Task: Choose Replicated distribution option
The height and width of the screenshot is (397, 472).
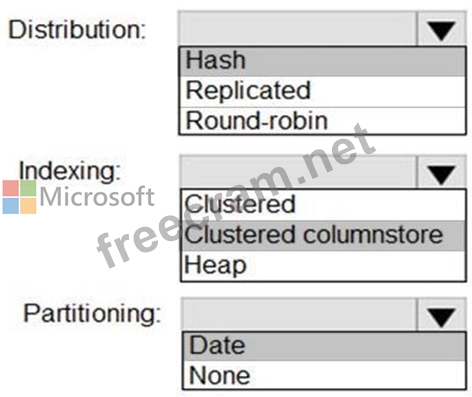Action: 322,92
